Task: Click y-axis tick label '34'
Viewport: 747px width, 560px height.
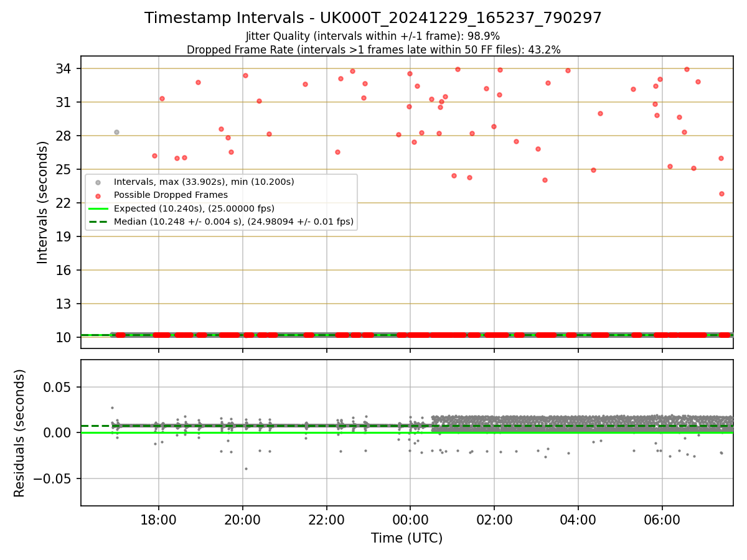Action: click(x=65, y=68)
